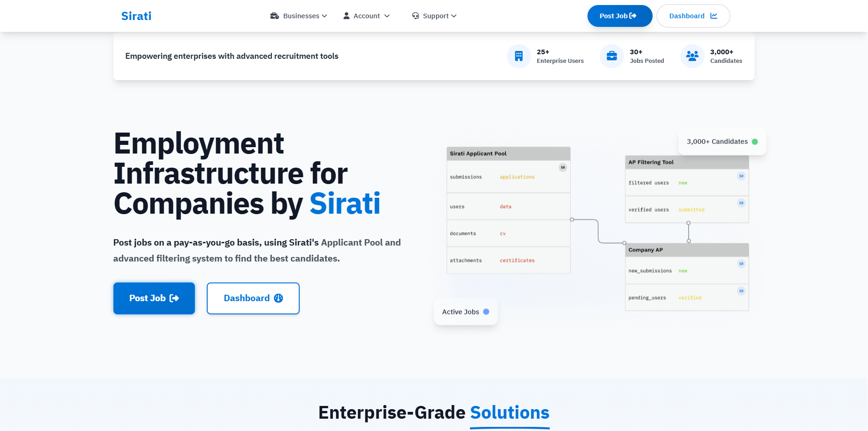The height and width of the screenshot is (431, 868).
Task: Click the "Enterprise-Grade Solutions" heading
Action: click(x=434, y=412)
